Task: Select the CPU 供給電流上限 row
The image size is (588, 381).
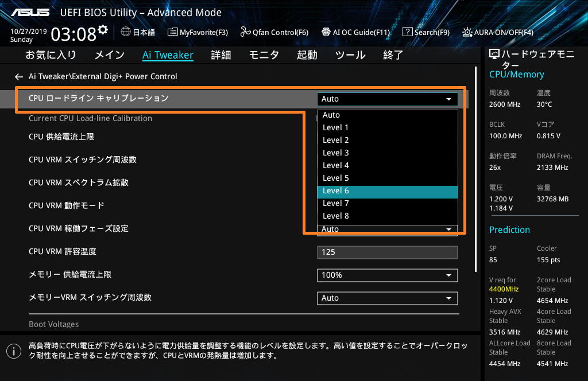Action: (x=61, y=137)
